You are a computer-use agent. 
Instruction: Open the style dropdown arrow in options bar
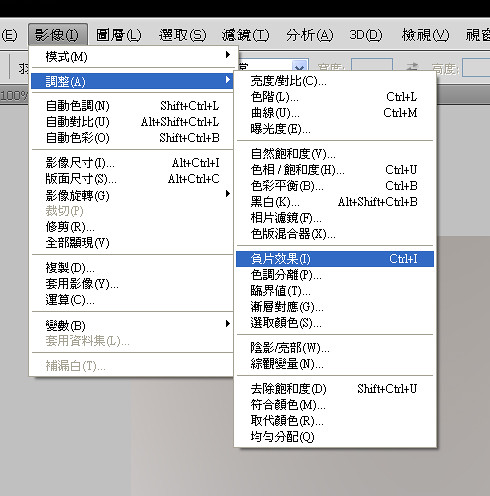[299, 65]
